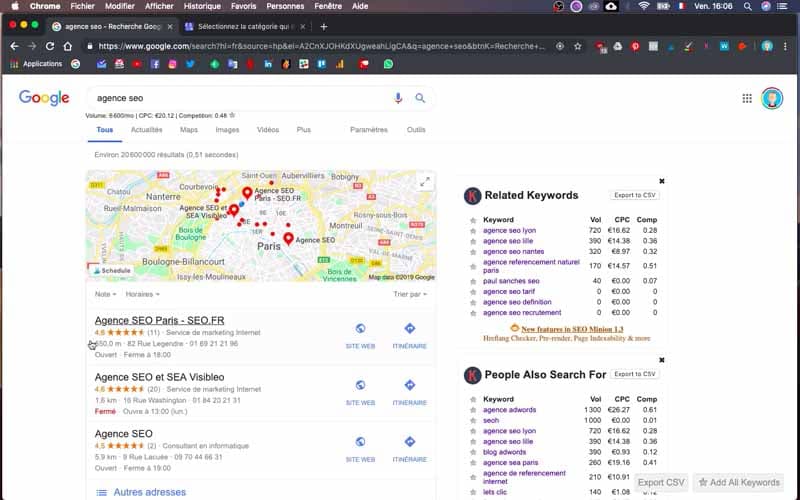Star the keyword agence adwords
Viewport: 800px width, 500px height.
pyautogui.click(x=473, y=410)
